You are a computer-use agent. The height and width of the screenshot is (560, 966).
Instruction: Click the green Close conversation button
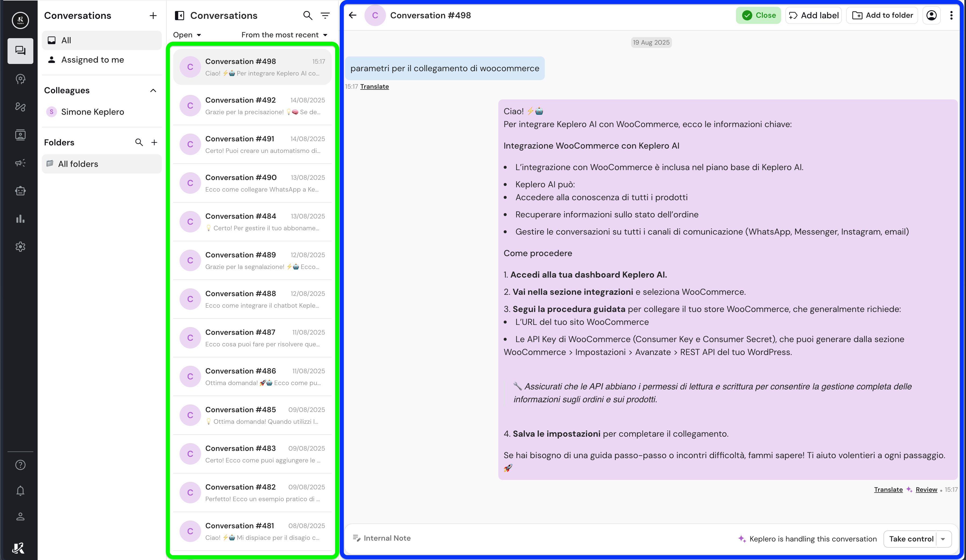coord(758,15)
